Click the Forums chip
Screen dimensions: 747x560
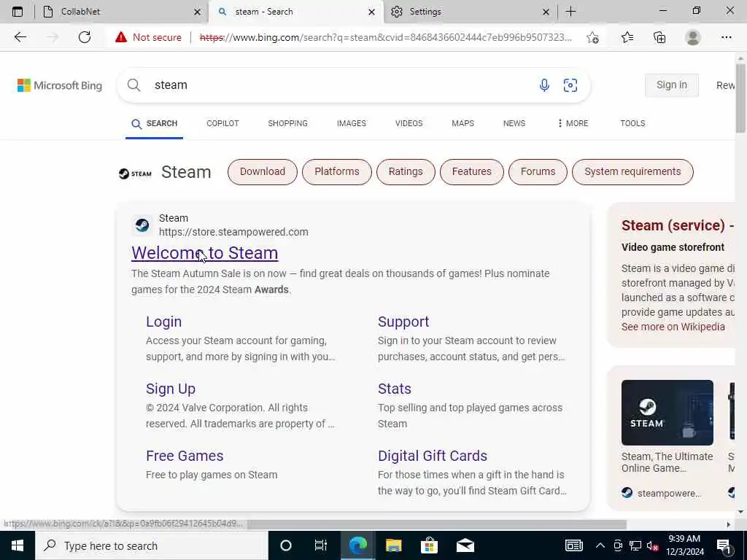point(538,172)
